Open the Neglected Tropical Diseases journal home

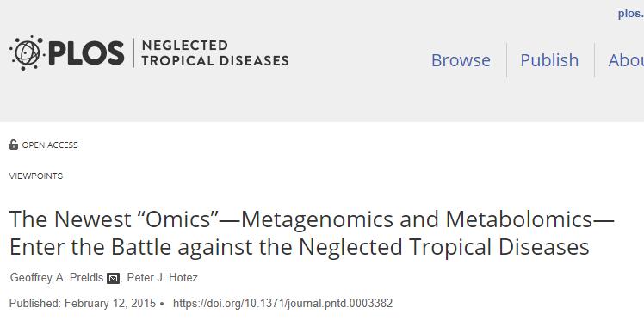tap(214, 53)
